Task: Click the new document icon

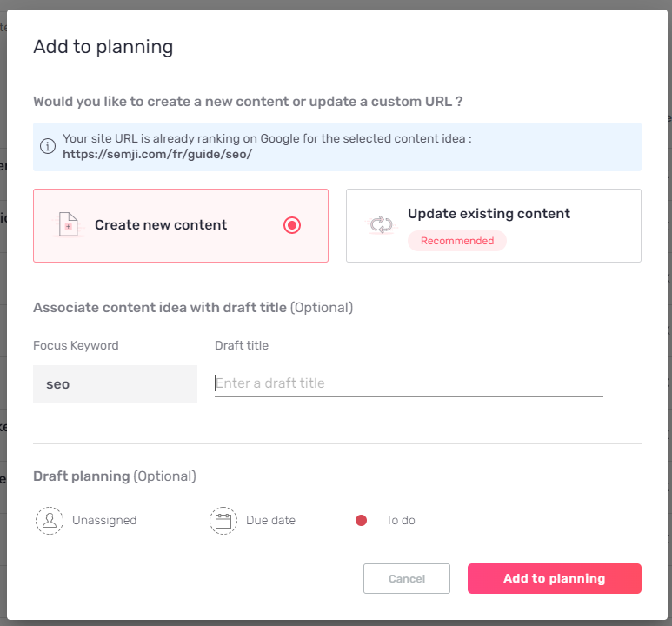Action: click(x=68, y=224)
